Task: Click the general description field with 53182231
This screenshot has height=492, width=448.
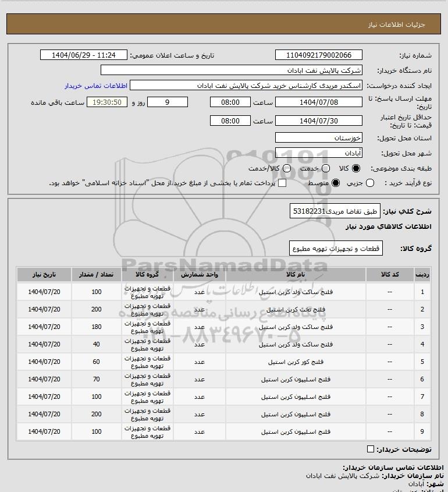Action: pos(334,211)
